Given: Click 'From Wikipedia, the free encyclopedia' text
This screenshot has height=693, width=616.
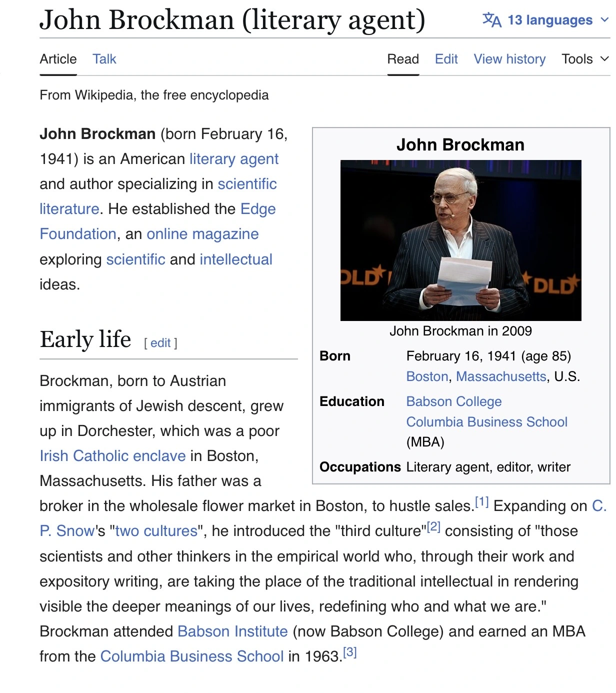Looking at the screenshot, I should [154, 95].
